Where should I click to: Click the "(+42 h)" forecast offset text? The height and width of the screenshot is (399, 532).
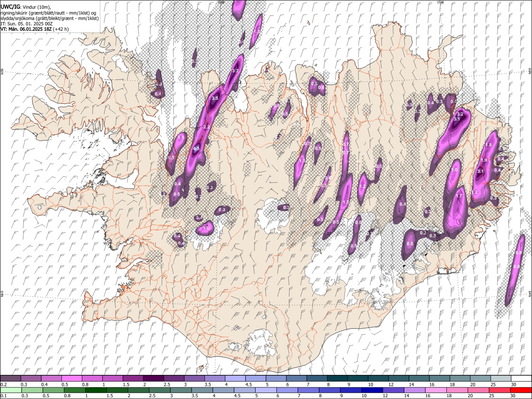61,29
